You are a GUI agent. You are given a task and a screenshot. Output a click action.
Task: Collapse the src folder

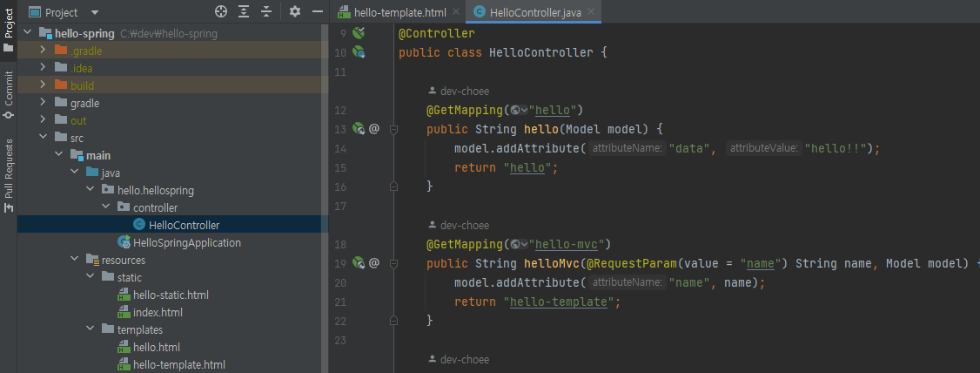pyautogui.click(x=43, y=138)
